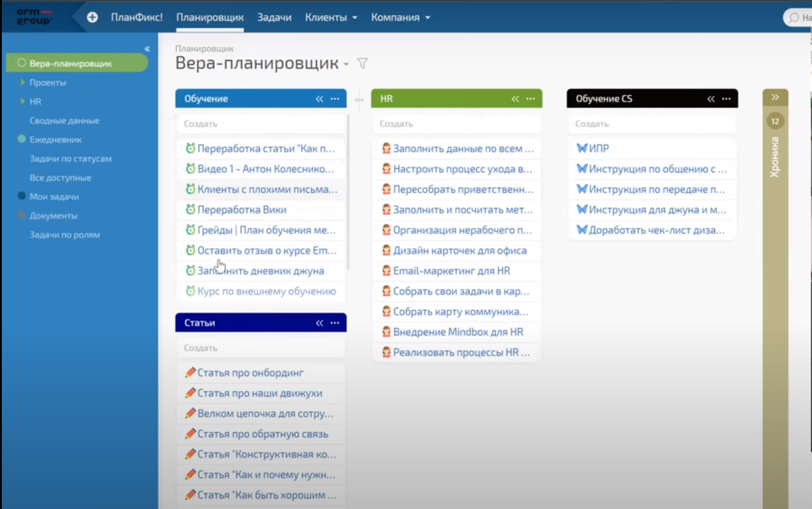Click alarm clock icon of Переработка Вики
Screen dimensions: 812x509
190,210
